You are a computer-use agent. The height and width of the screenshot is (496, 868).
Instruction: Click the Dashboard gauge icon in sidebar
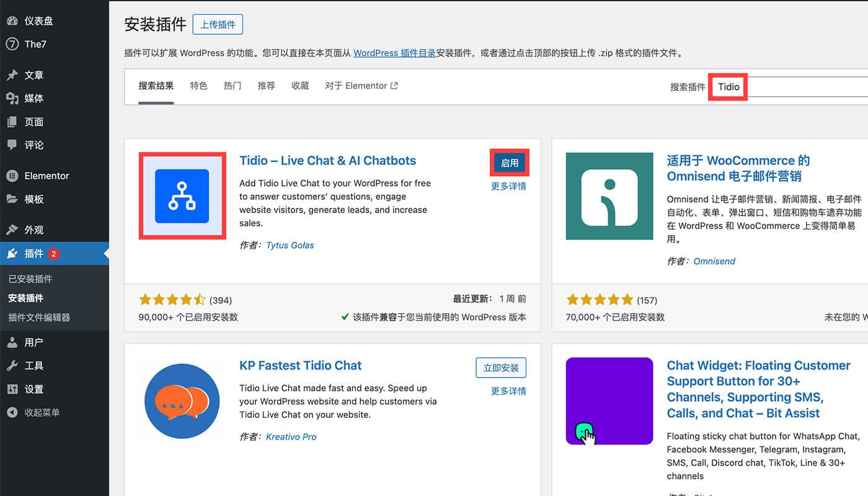click(x=12, y=21)
